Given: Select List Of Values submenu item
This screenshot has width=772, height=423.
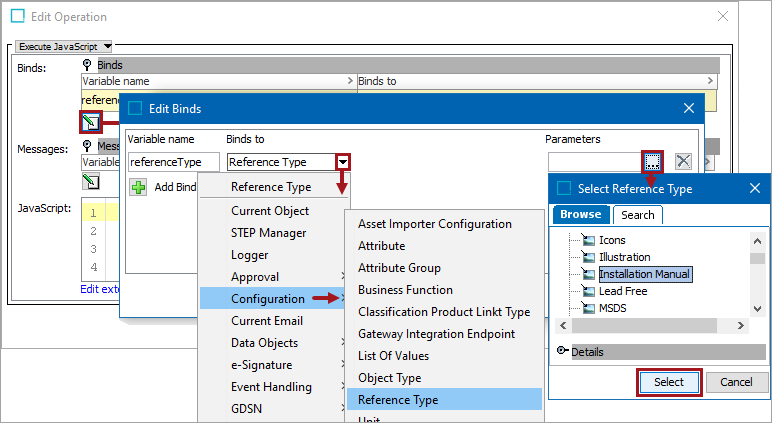Looking at the screenshot, I should click(x=393, y=356).
